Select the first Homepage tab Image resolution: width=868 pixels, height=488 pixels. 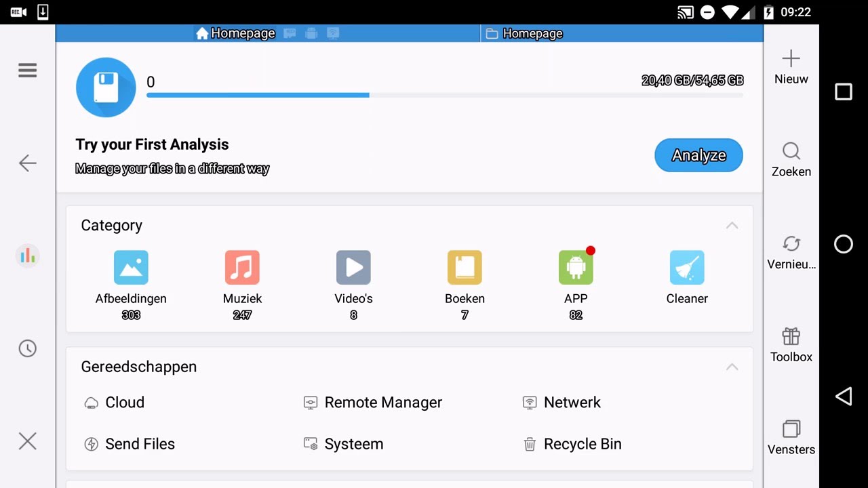(x=235, y=33)
